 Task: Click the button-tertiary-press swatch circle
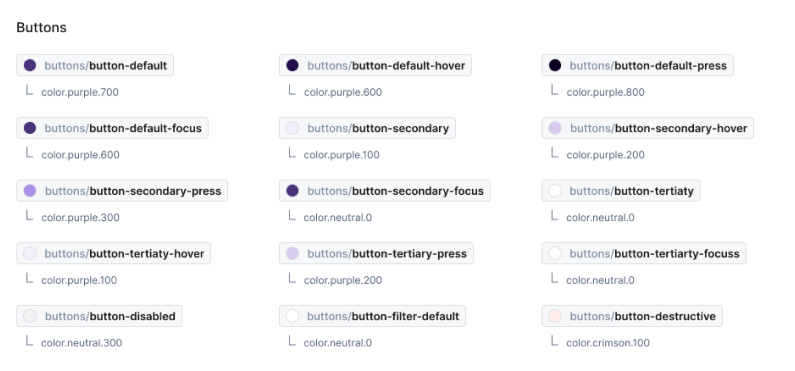point(293,253)
